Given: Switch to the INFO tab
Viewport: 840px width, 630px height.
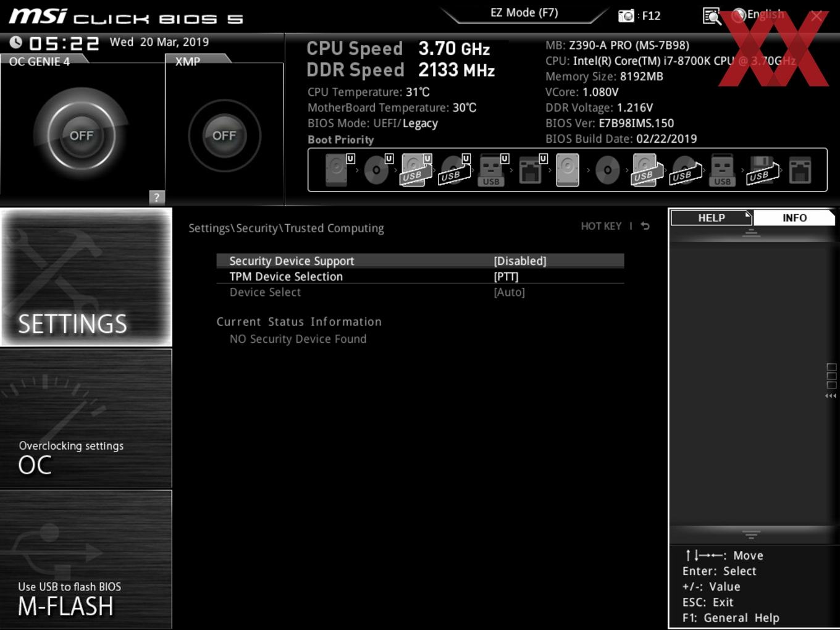Looking at the screenshot, I should pyautogui.click(x=794, y=218).
